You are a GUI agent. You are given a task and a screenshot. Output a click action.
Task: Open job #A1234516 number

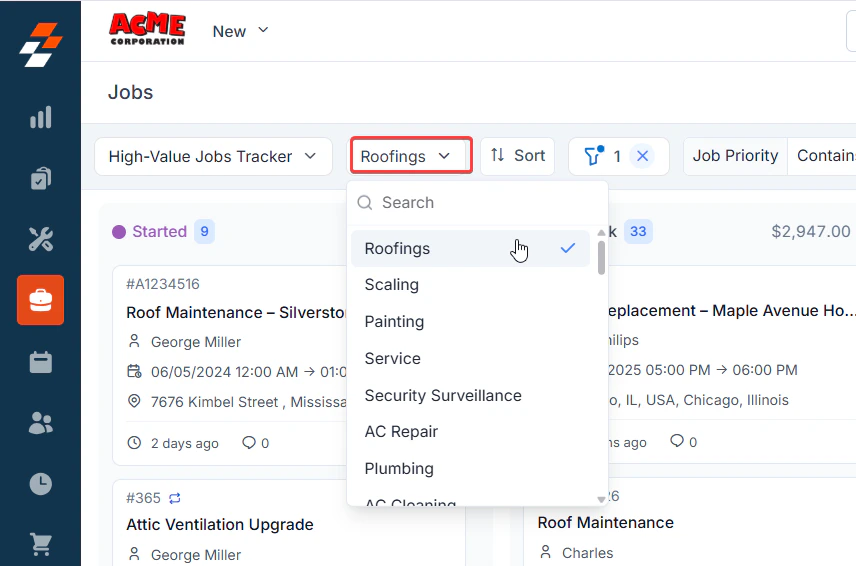163,284
